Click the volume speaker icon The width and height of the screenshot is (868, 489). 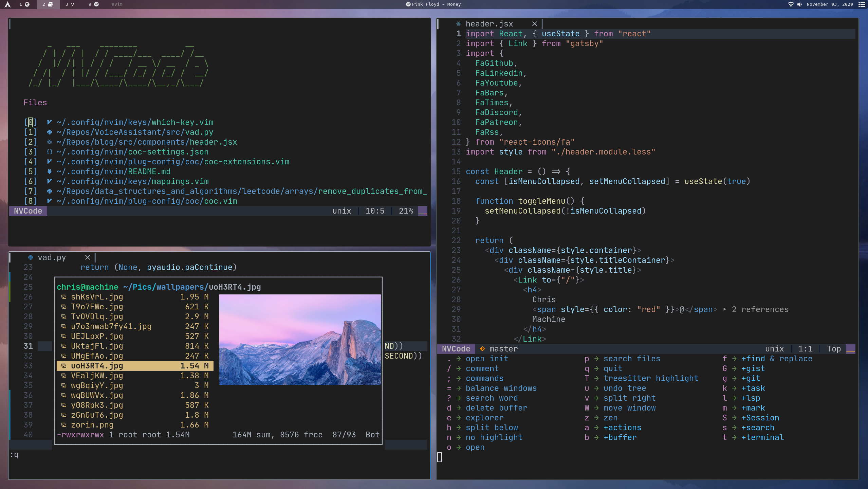coord(799,4)
